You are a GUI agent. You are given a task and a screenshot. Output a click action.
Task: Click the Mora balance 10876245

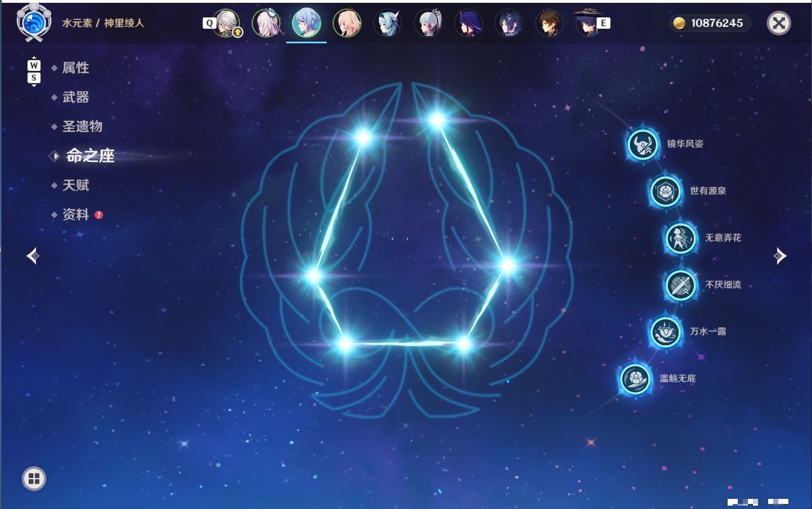click(x=717, y=23)
